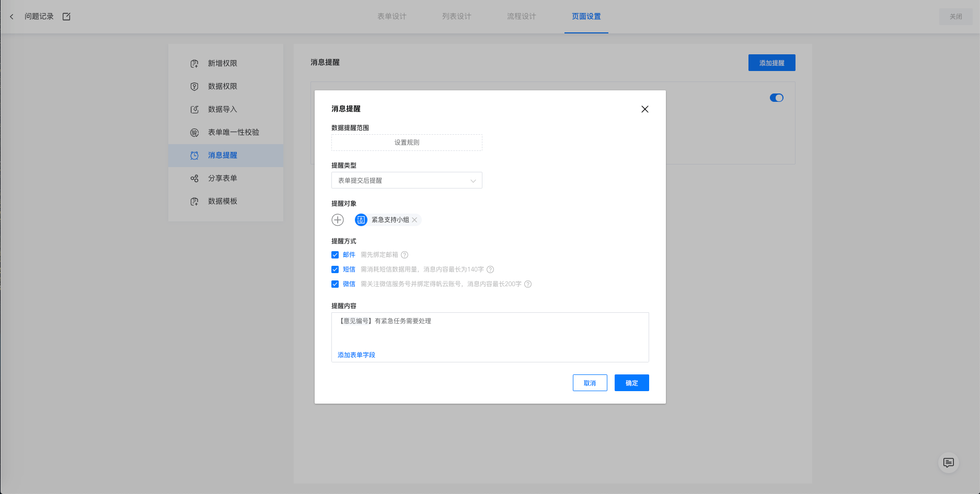
Task: Open 分享表单 in the sidebar menu
Action: 226,179
